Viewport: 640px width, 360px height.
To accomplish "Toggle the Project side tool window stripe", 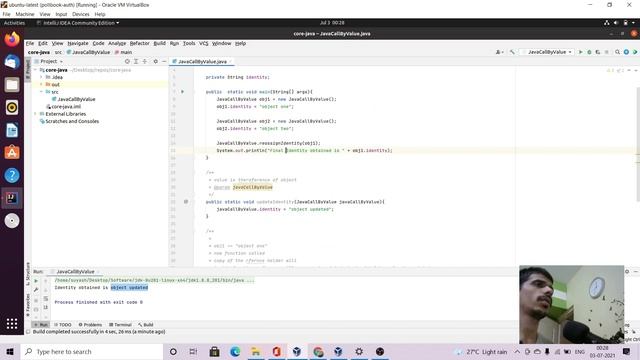I will [x=28, y=70].
